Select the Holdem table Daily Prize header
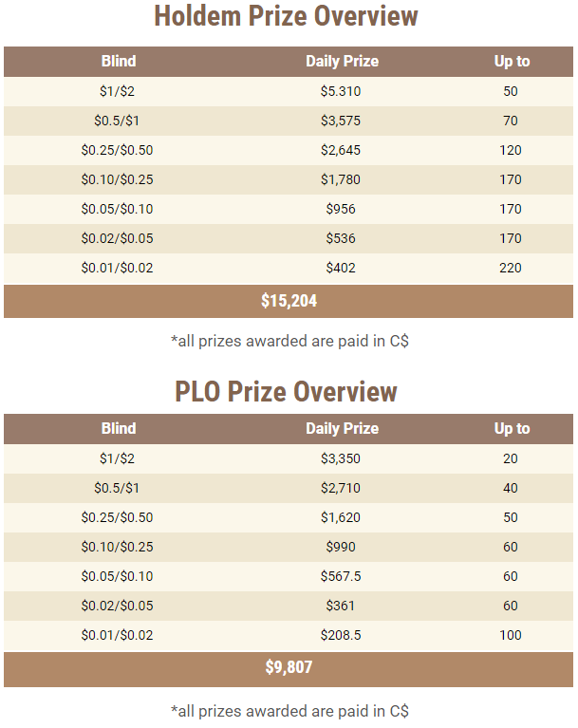The height and width of the screenshot is (728, 578). 343,62
